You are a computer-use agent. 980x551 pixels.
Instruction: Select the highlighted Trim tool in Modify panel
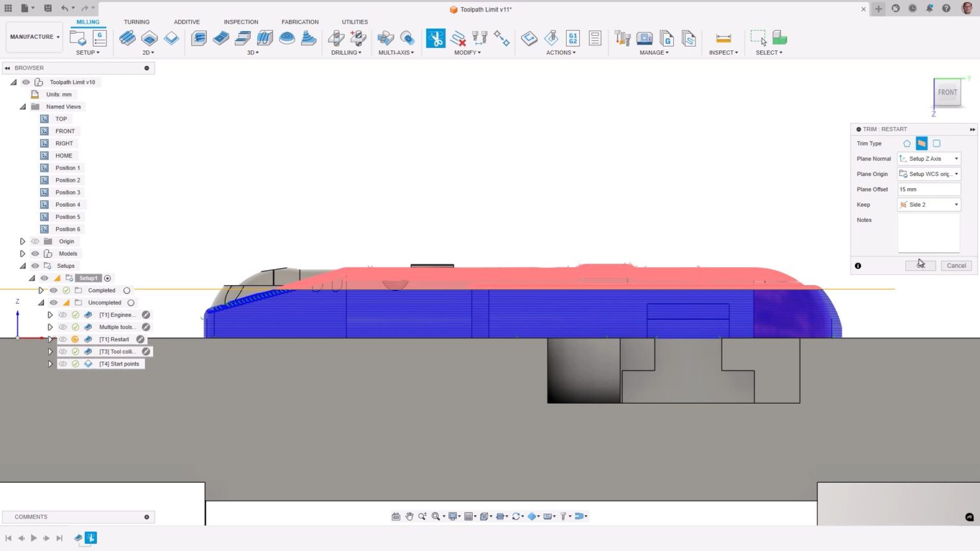click(436, 38)
